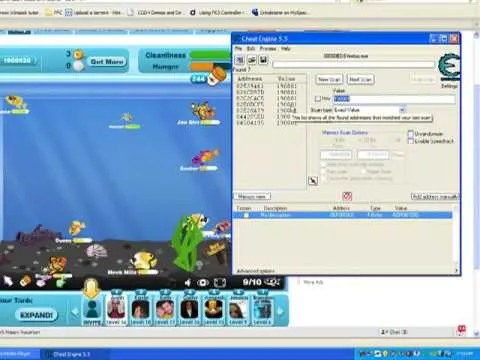Click the green tool icon in game toolbar
The image size is (480, 360).
61,282
